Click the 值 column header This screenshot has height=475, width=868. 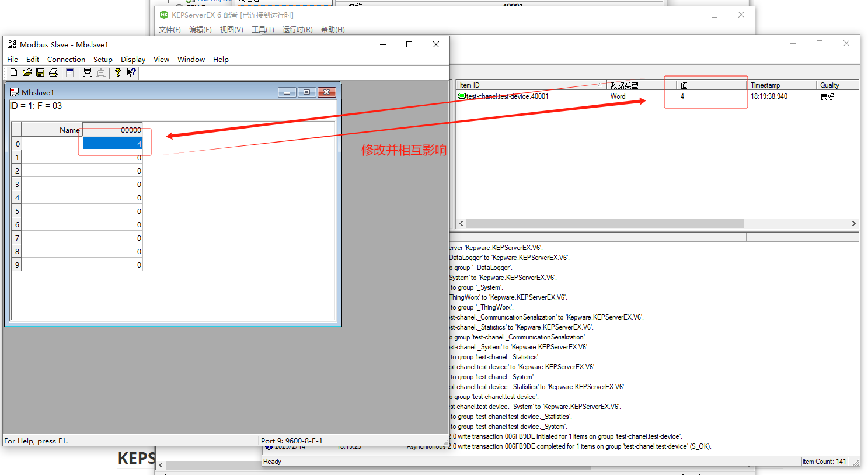point(712,85)
